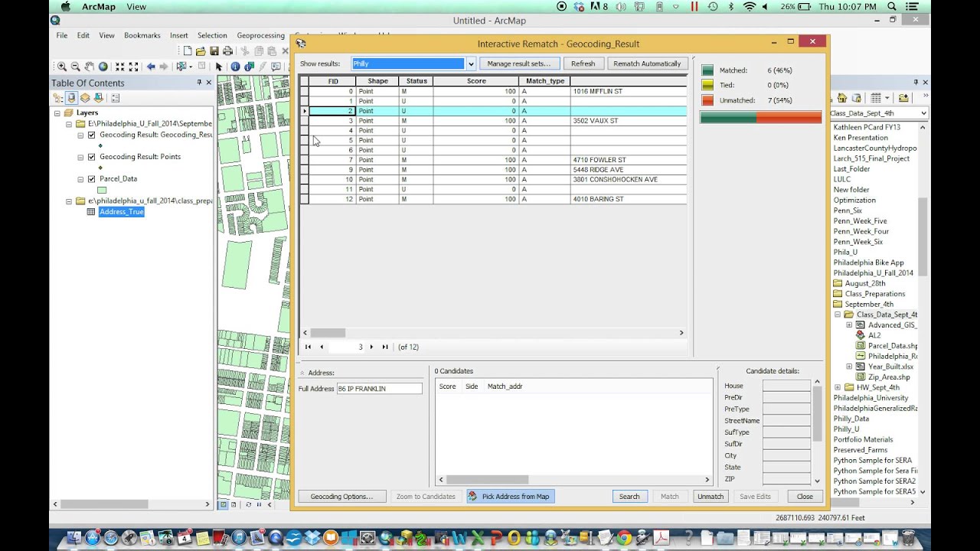
Task: Toggle Geocoding Result: Points layer visibility
Action: [x=92, y=157]
